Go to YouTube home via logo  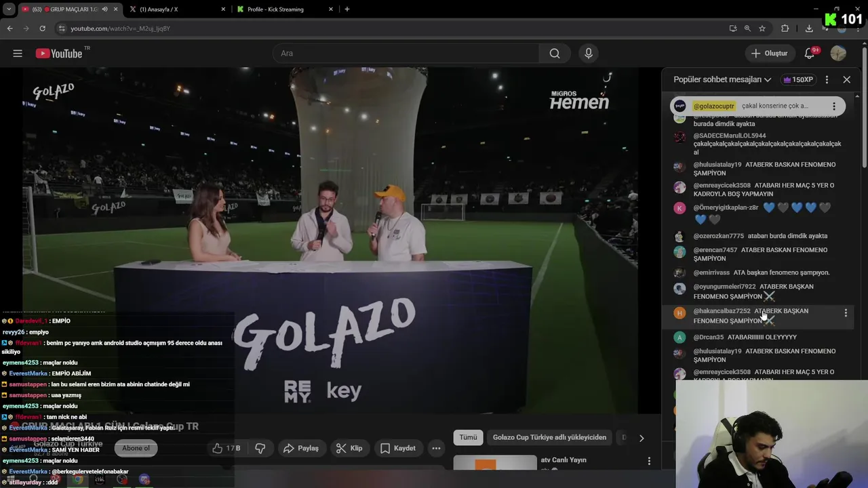point(59,54)
